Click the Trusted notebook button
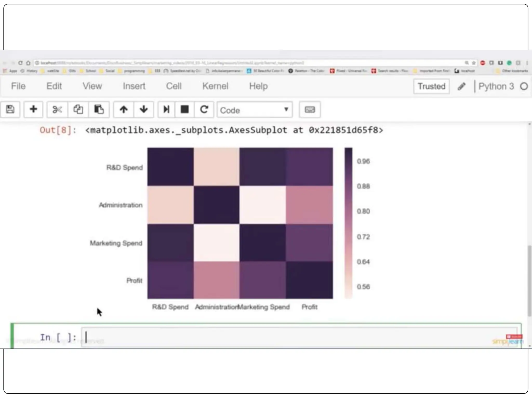Viewport: 532px width, 399px height. tap(431, 86)
